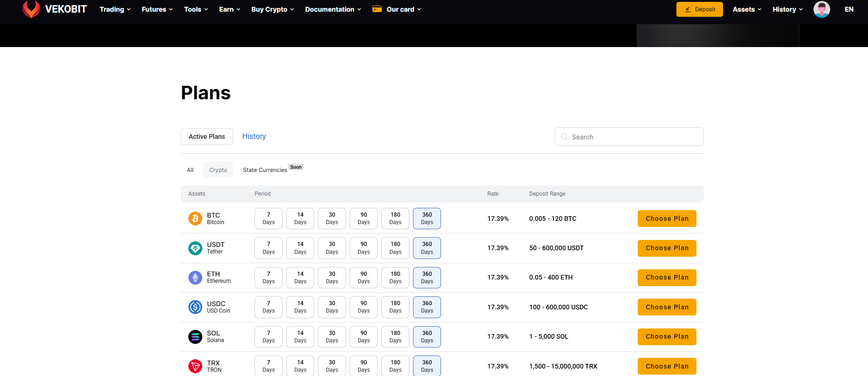This screenshot has height=376, width=868.
Task: Click the Assets column header
Action: [x=197, y=194]
